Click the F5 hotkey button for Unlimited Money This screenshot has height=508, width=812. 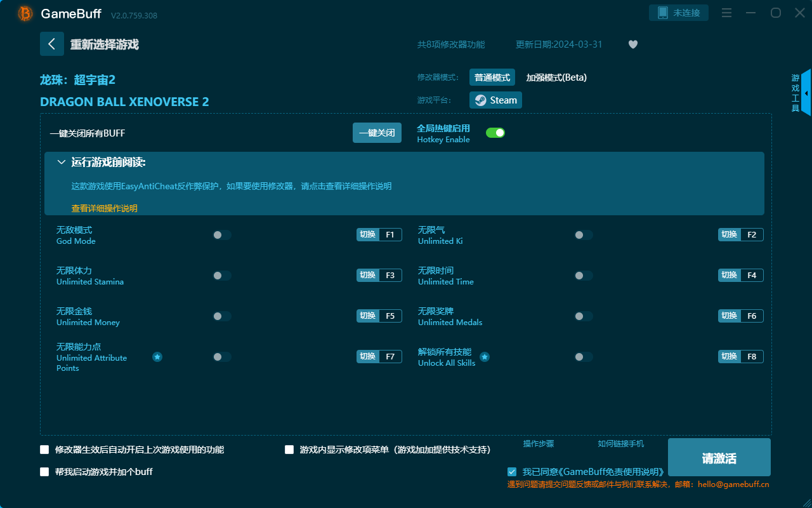pos(379,316)
